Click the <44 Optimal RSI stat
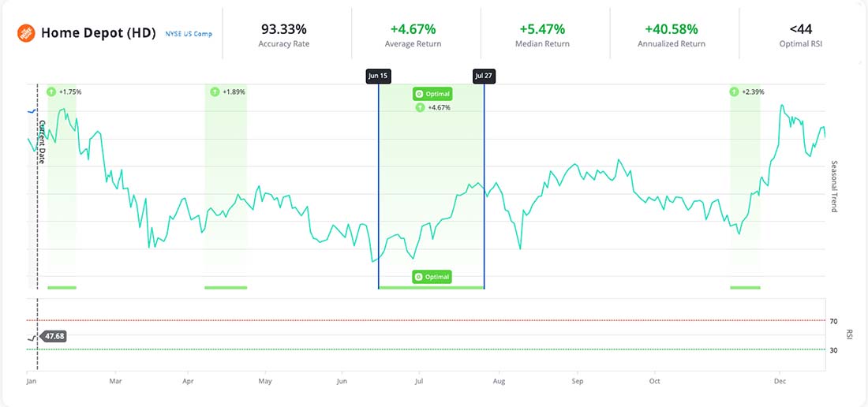Image resolution: width=868 pixels, height=407 pixels. pyautogui.click(x=800, y=34)
